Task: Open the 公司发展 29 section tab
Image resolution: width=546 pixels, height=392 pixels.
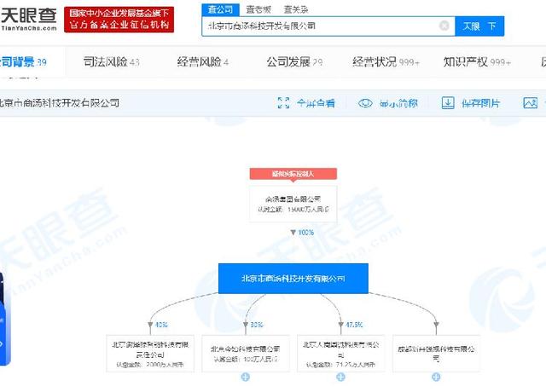Action: pos(294,62)
